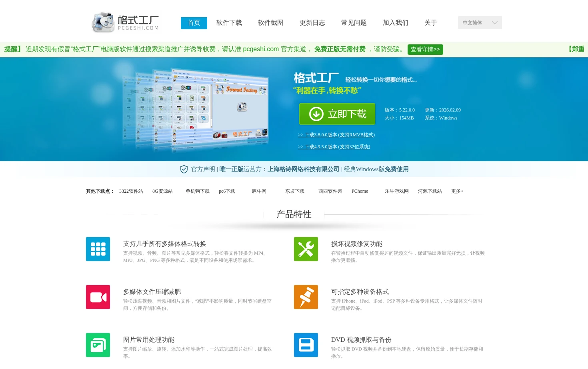Select the 首页 navigation tab
Viewport: 588px width, 369px height.
pos(194,23)
